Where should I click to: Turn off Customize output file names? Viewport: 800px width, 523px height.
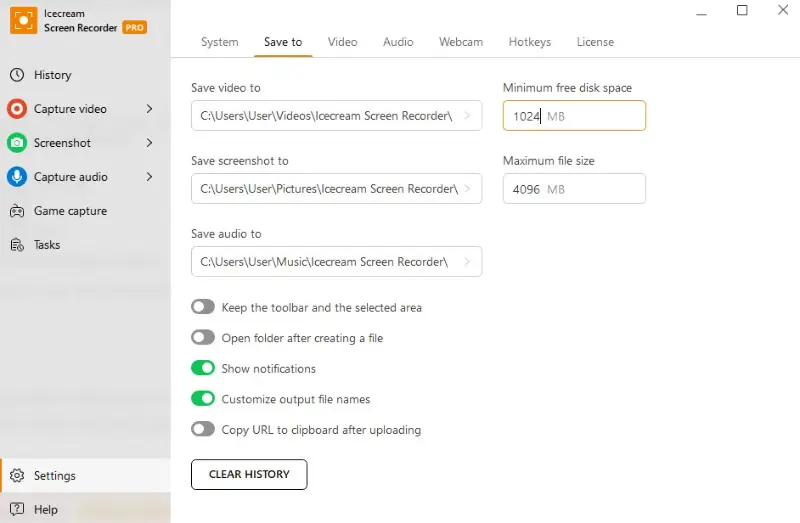click(203, 399)
